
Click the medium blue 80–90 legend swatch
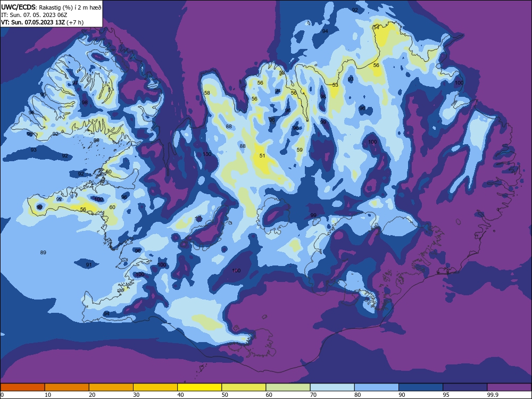point(377,387)
